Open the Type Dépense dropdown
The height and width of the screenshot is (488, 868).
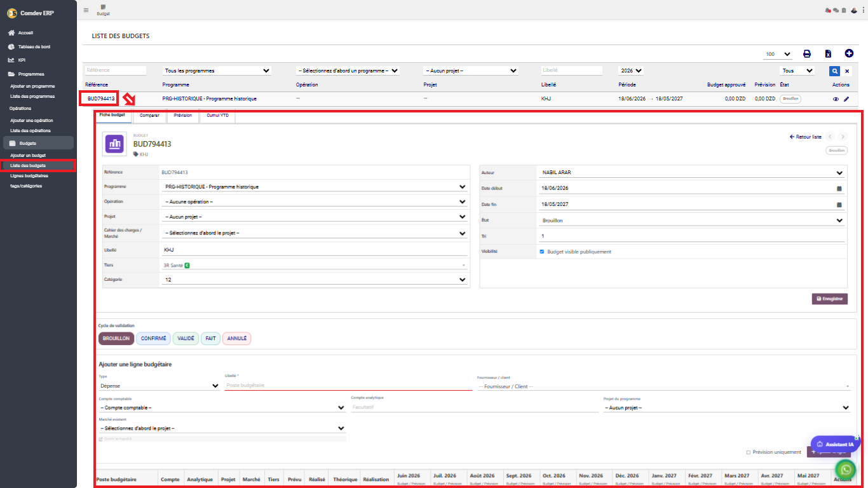point(159,386)
